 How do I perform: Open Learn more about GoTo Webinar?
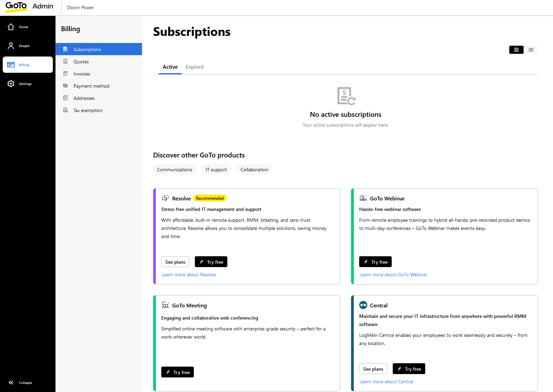pyautogui.click(x=393, y=275)
